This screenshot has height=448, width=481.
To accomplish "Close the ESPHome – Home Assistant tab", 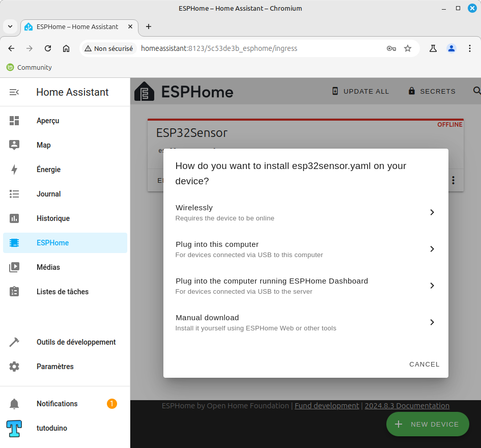I will point(130,26).
